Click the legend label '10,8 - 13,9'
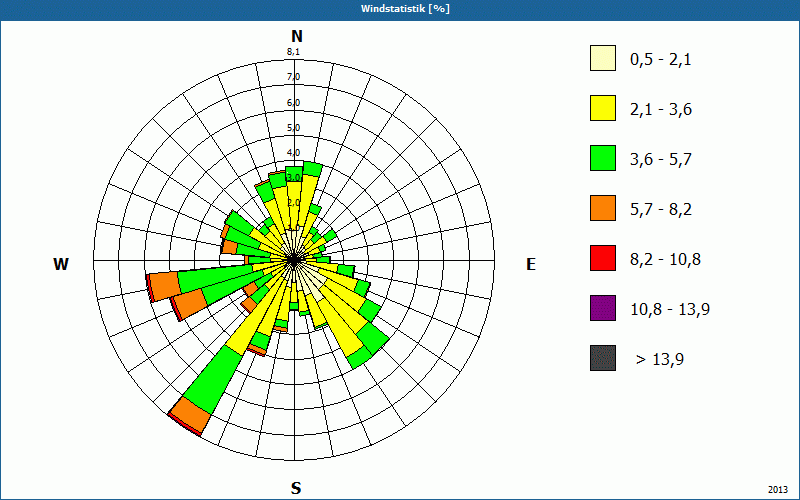The height and width of the screenshot is (500, 800). pos(670,310)
